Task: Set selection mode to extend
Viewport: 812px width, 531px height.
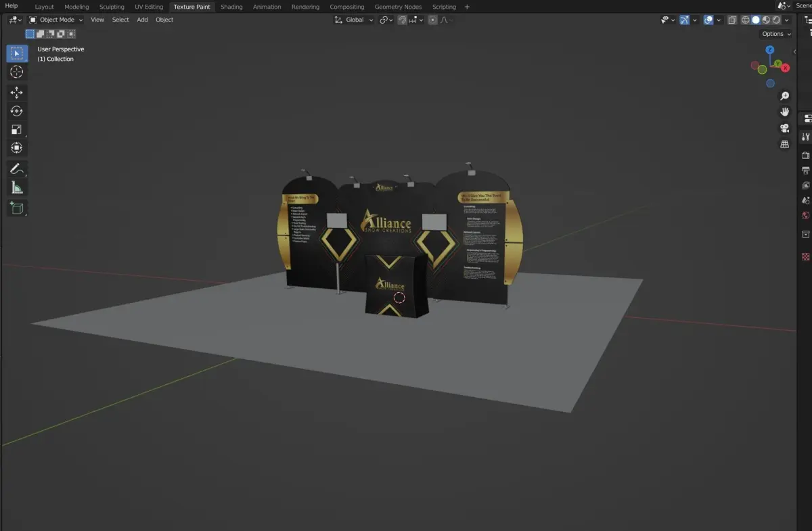Action: (41, 34)
